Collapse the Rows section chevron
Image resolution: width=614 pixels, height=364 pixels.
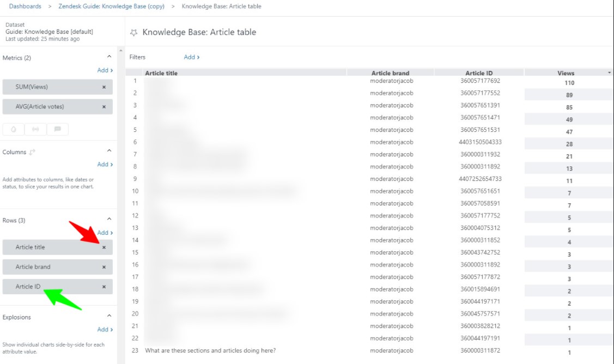point(109,219)
